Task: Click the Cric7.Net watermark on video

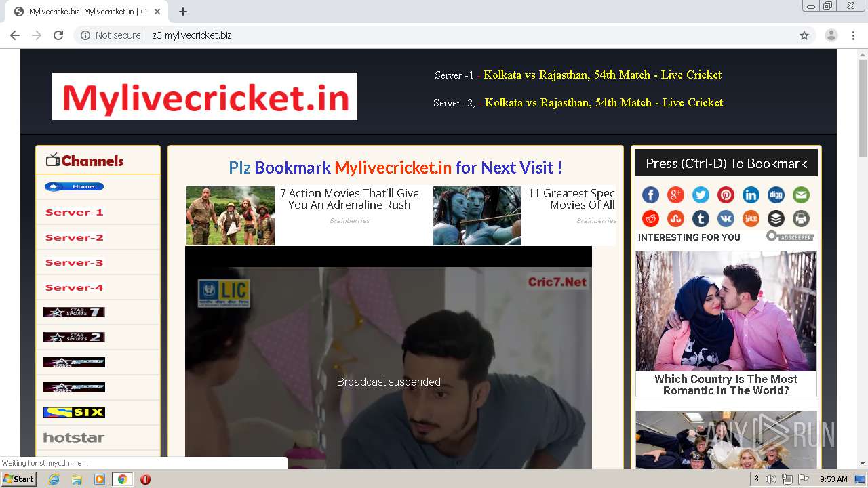Action: tap(557, 282)
